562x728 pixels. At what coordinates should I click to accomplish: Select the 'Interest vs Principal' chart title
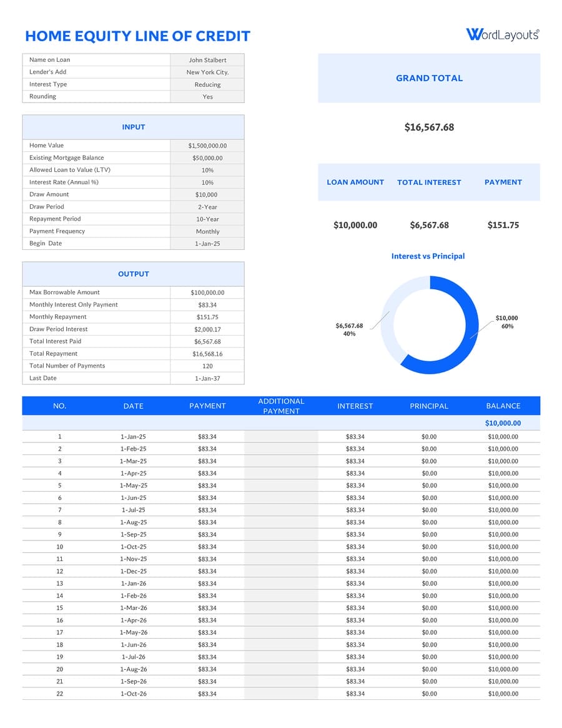point(428,256)
